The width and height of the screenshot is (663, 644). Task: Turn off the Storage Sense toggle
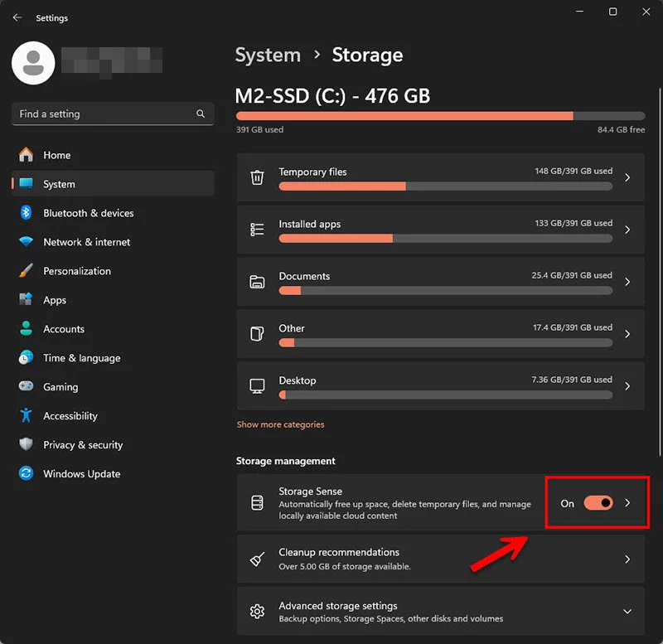(x=598, y=503)
